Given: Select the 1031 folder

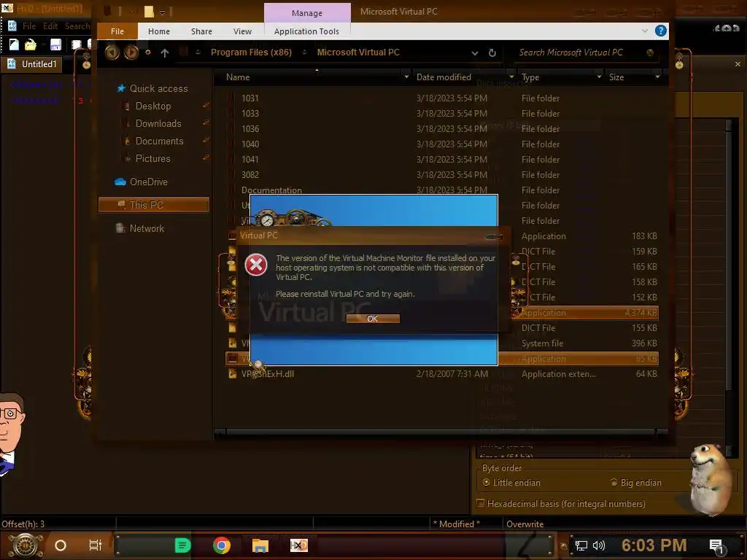Looking at the screenshot, I should (x=249, y=98).
